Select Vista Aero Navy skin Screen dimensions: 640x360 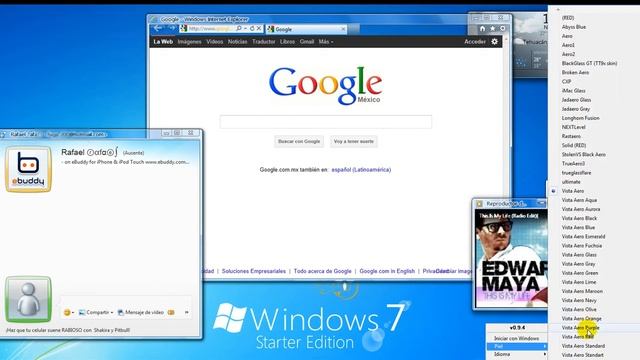[579, 300]
